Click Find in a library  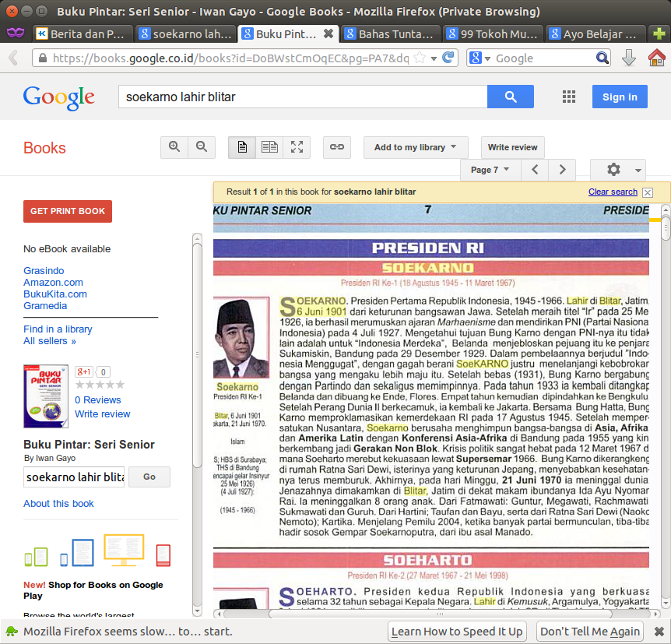(58, 329)
